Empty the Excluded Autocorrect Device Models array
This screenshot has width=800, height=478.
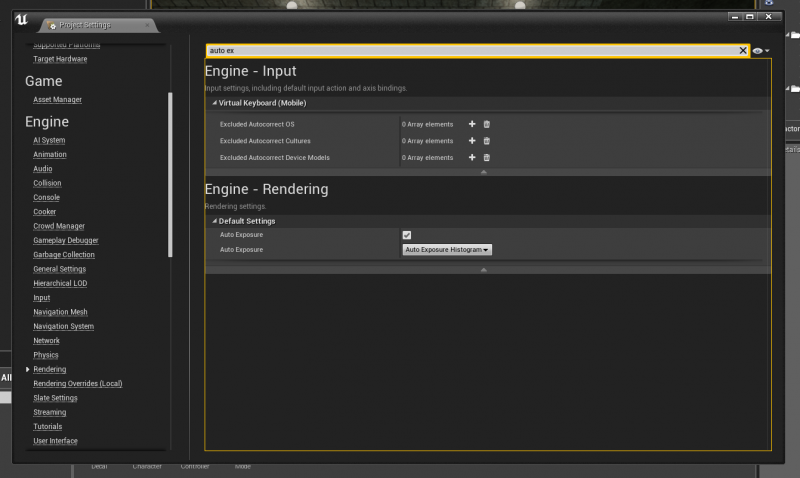(487, 158)
